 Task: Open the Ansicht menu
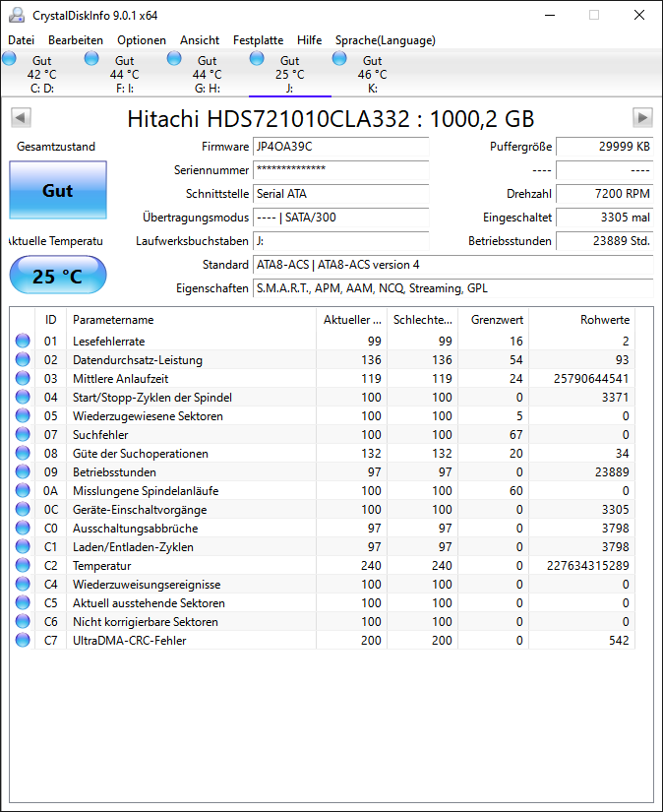pos(200,40)
